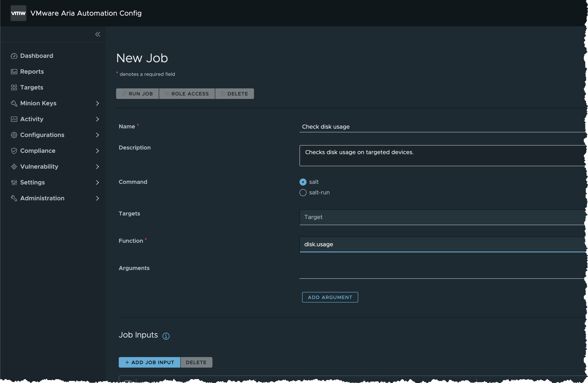
Task: Select the salt-run command radio button
Action: (x=303, y=192)
